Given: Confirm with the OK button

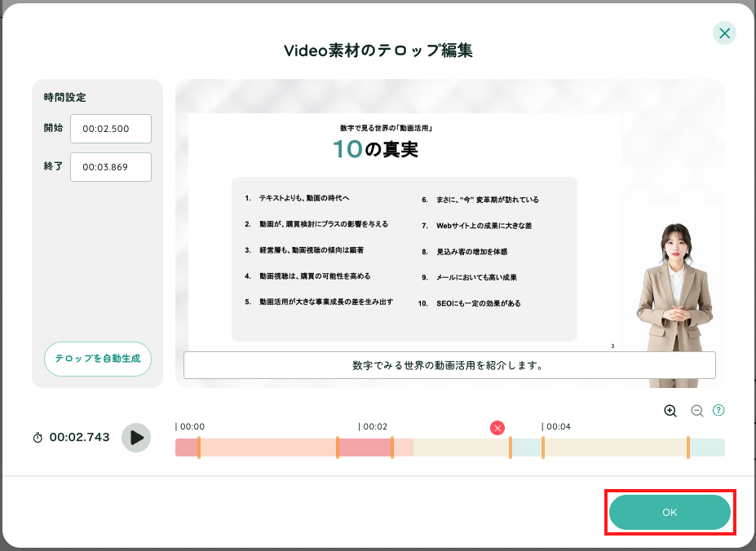Looking at the screenshot, I should click(670, 513).
